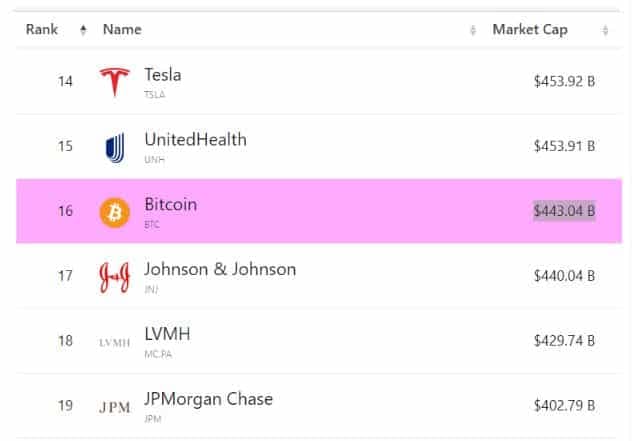Click the Johnson & Johnson logo
The width and height of the screenshot is (632, 441).
point(115,277)
